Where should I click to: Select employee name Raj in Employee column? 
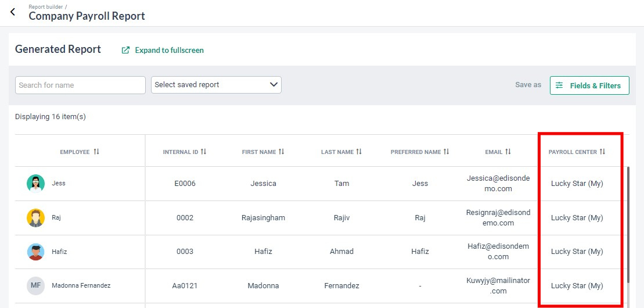(x=56, y=217)
